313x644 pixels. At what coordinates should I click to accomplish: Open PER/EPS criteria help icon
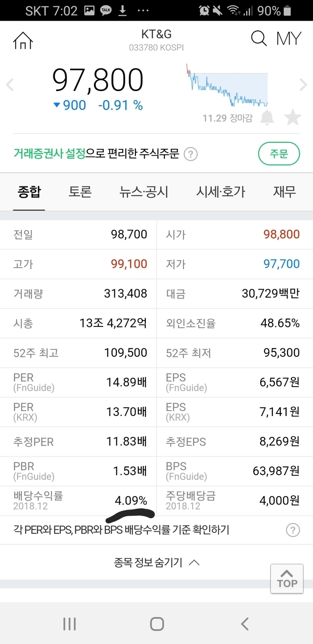(292, 530)
